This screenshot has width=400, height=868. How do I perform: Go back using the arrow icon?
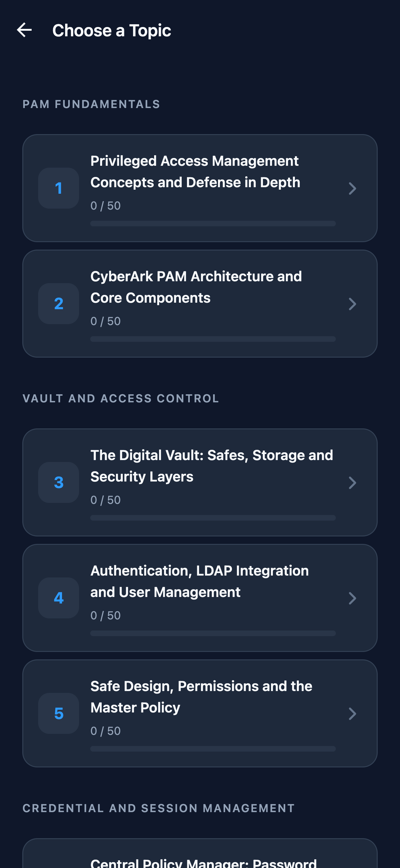24,30
